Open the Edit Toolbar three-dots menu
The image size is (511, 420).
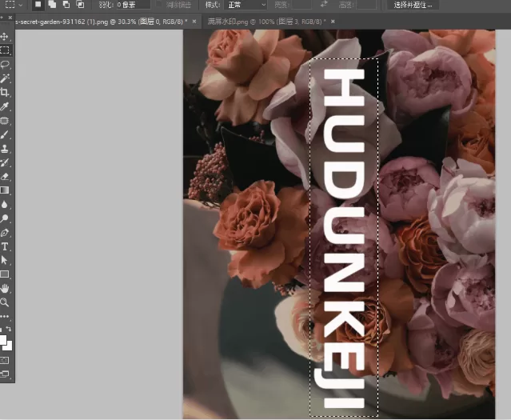point(5,316)
